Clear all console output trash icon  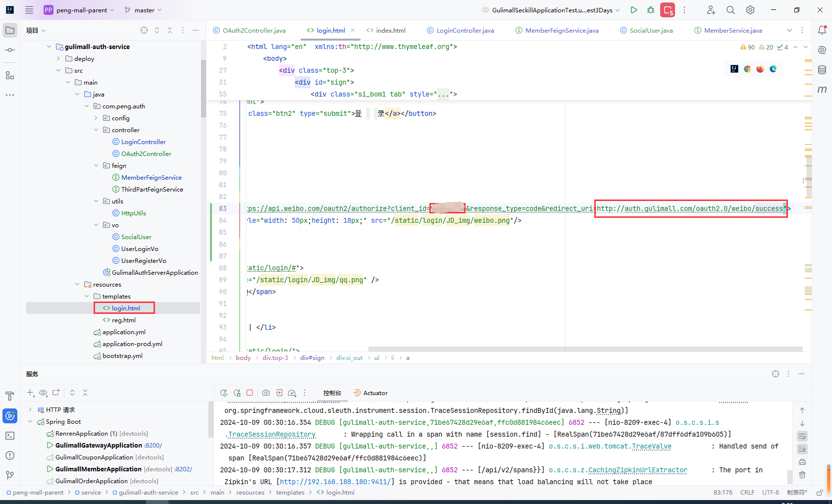coord(802,475)
